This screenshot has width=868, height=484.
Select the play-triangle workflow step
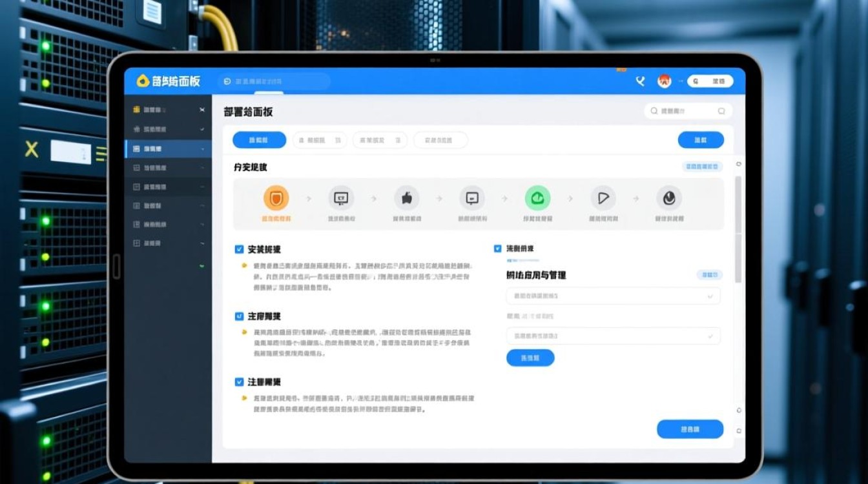pyautogui.click(x=601, y=198)
